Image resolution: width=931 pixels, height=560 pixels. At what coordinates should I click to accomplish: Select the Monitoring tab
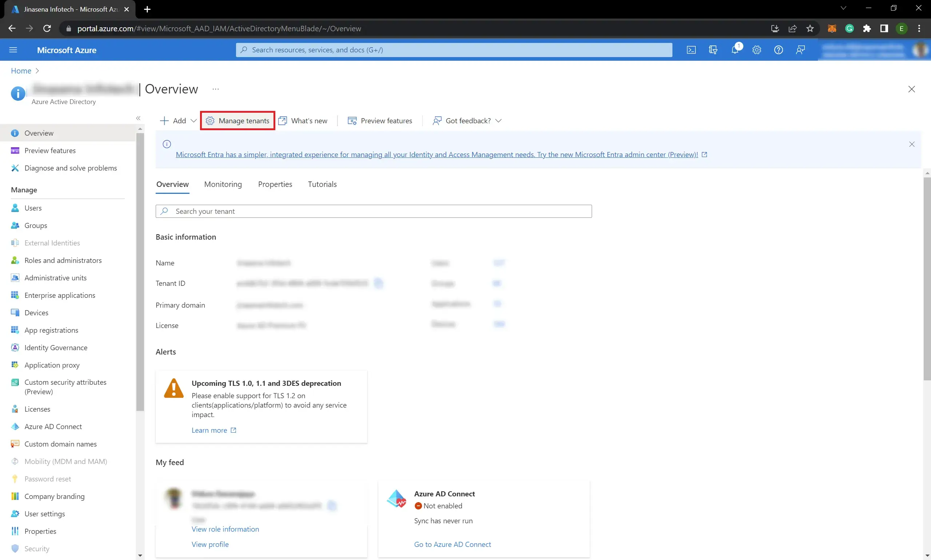pyautogui.click(x=223, y=184)
